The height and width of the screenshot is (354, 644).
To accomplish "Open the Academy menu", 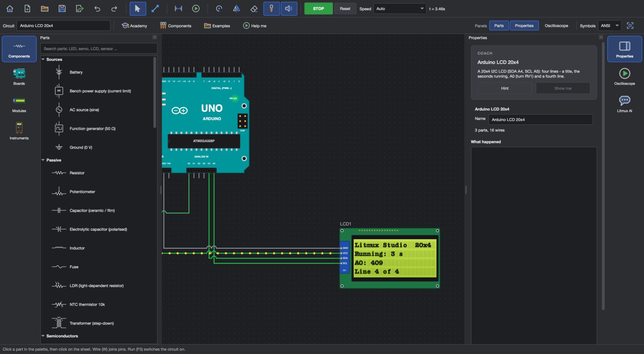I will pyautogui.click(x=134, y=26).
